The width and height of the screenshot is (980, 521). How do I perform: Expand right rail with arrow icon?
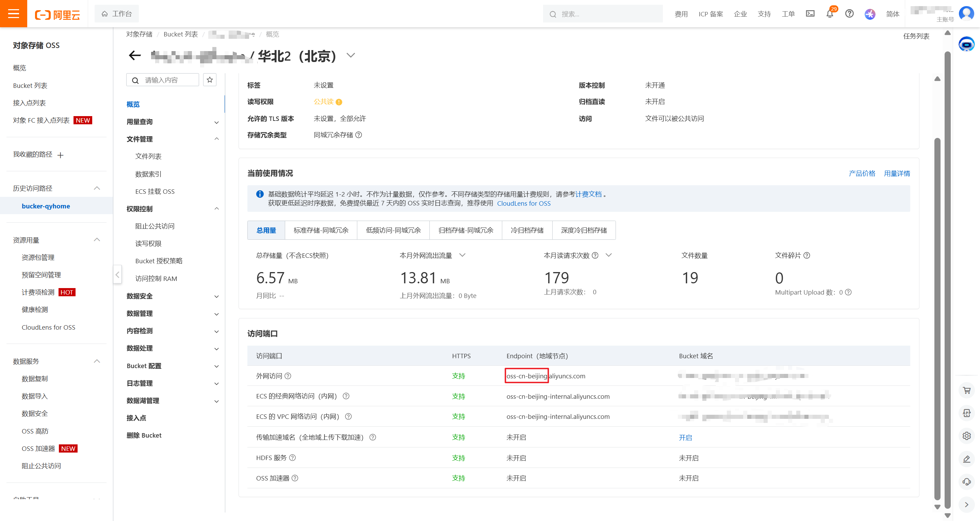[x=967, y=505]
